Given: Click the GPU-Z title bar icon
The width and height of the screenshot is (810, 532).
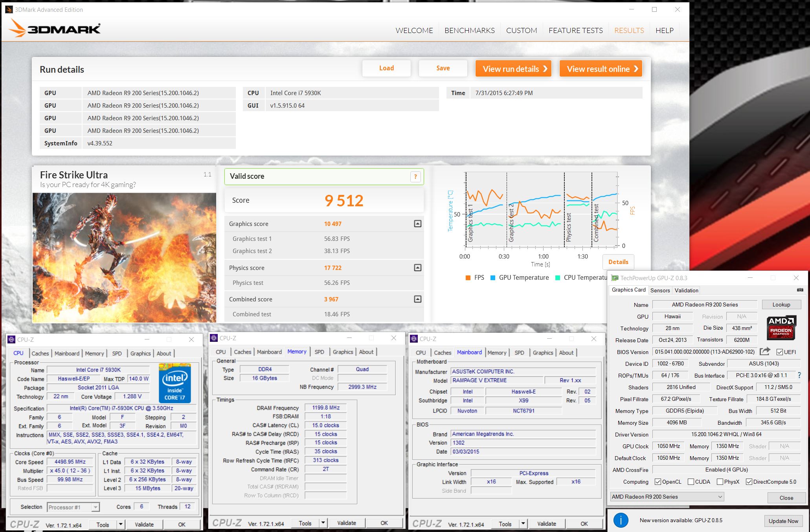Looking at the screenshot, I should click(615, 278).
